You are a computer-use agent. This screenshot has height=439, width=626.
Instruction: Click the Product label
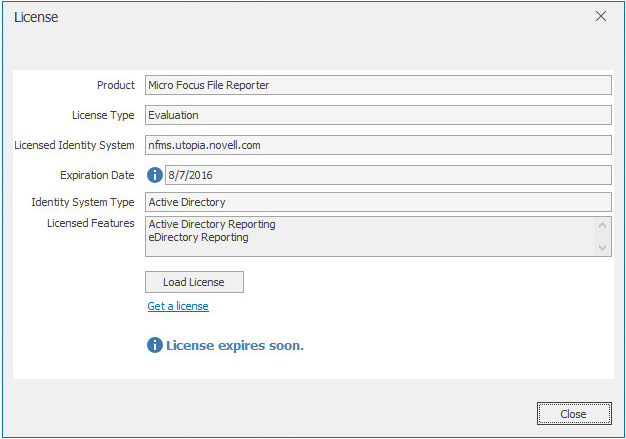pyautogui.click(x=115, y=85)
